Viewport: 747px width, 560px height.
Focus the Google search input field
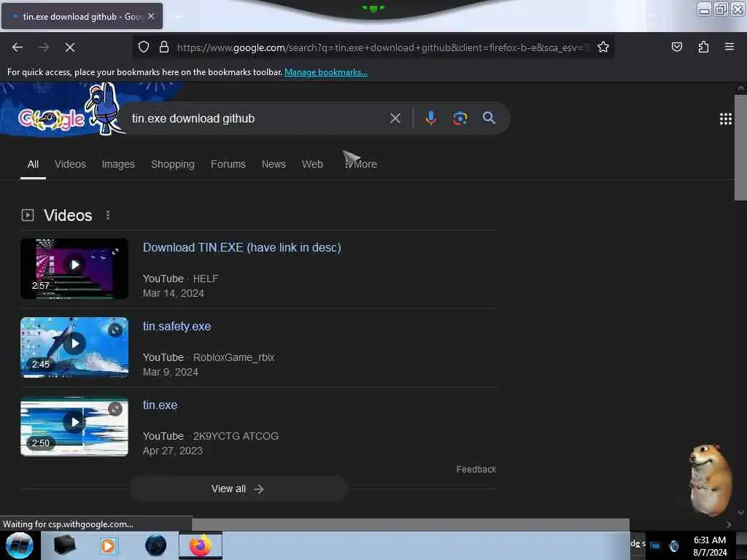(x=258, y=119)
